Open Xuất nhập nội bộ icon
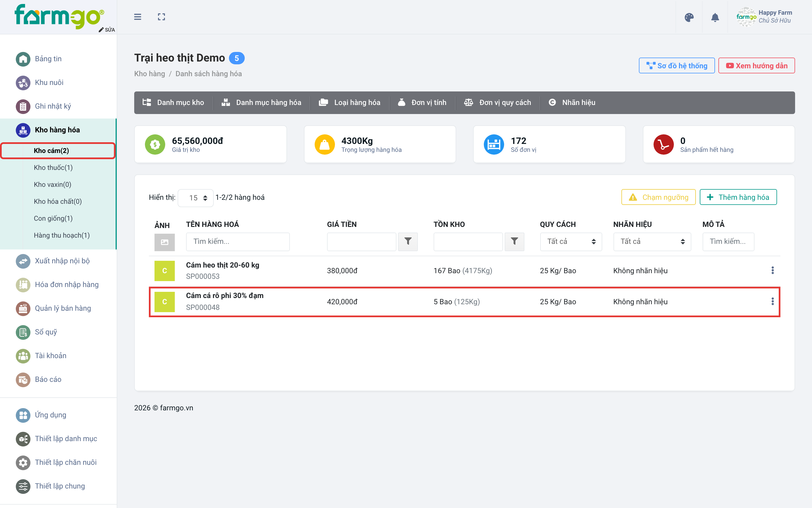812x508 pixels. [x=23, y=261]
